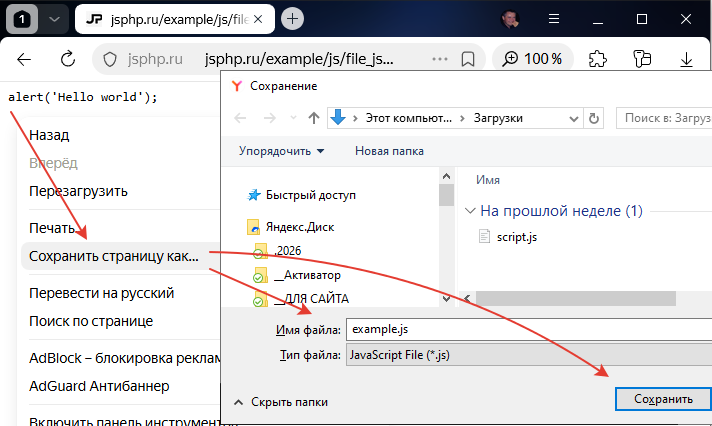This screenshot has width=712, height=426.
Task: Click the Имя файла input field
Action: pyautogui.click(x=527, y=330)
